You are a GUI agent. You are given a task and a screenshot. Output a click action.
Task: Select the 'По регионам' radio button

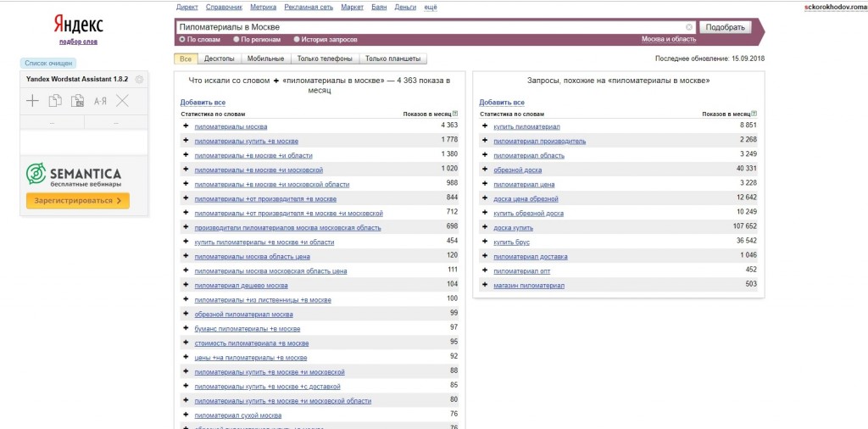(236, 39)
